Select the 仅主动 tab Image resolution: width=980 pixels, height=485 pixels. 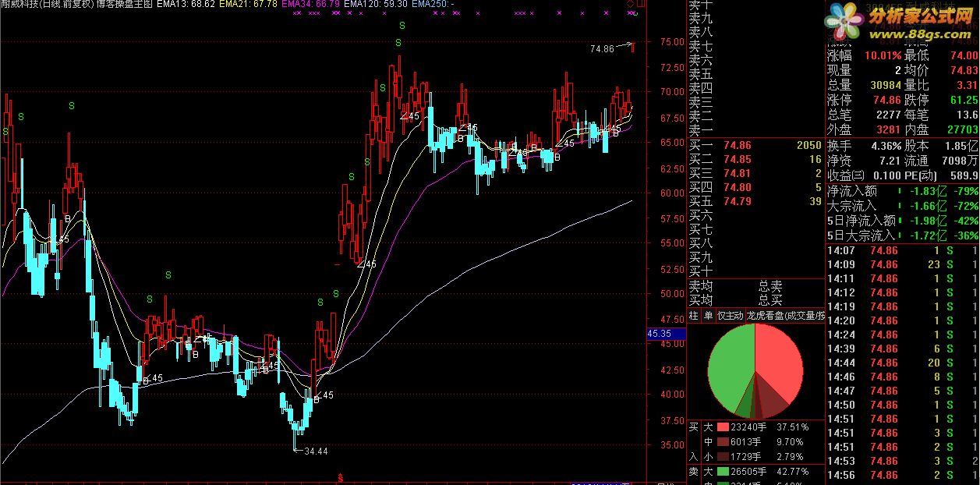[x=730, y=316]
